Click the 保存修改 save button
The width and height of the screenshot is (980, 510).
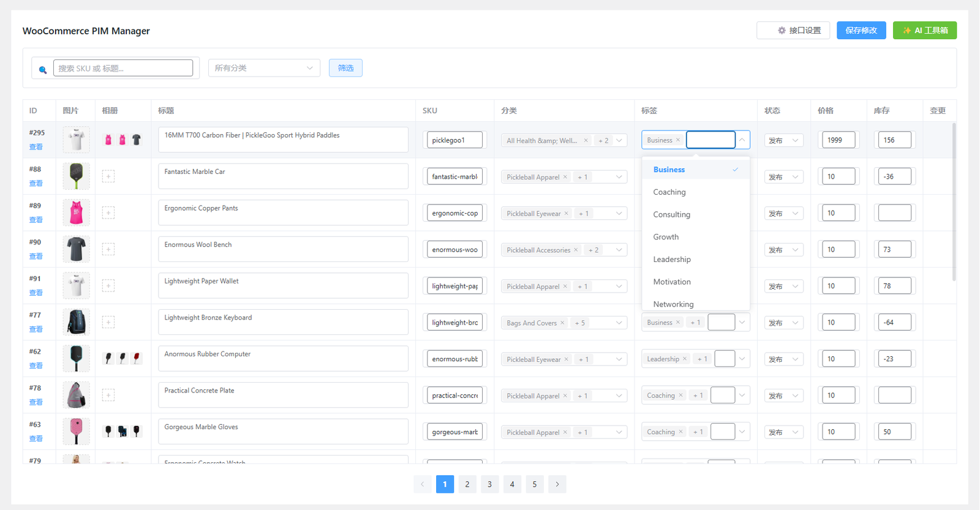coord(861,31)
